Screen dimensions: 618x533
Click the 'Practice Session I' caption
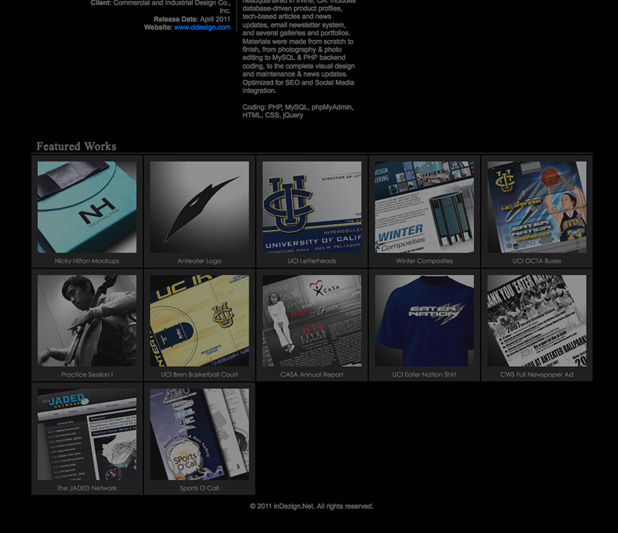87,375
